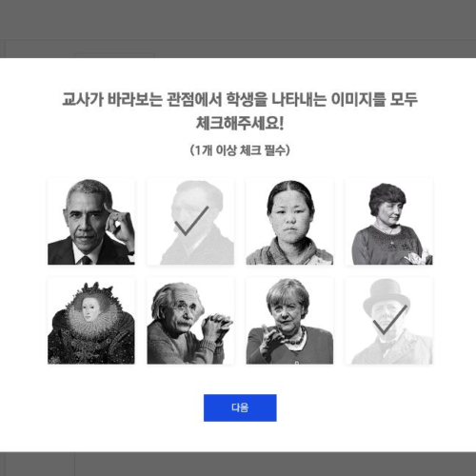Choose the gesturing woman wearing bead necklace

(289, 321)
